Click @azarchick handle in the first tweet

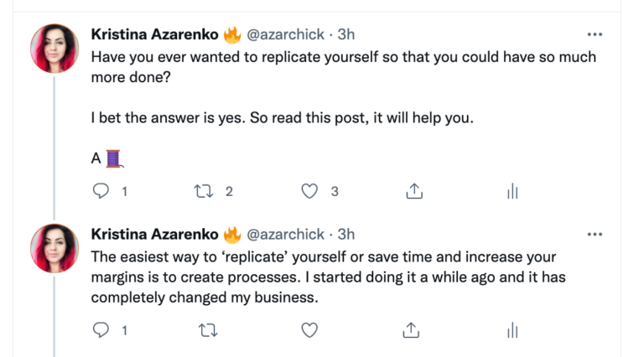[x=285, y=34]
